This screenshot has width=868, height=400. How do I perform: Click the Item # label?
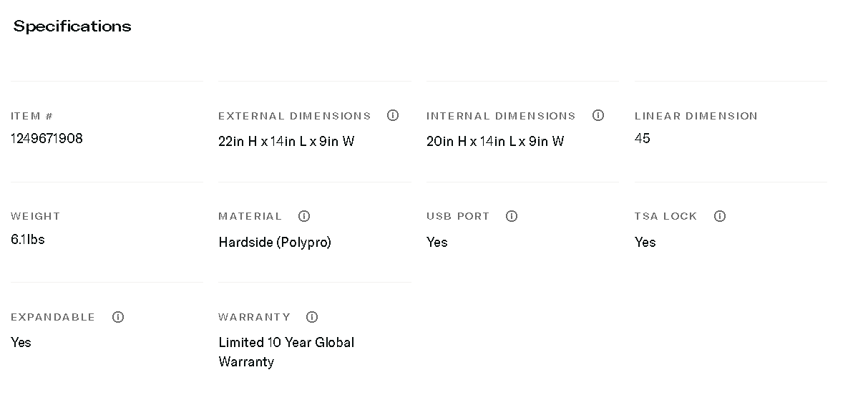pyautogui.click(x=31, y=116)
